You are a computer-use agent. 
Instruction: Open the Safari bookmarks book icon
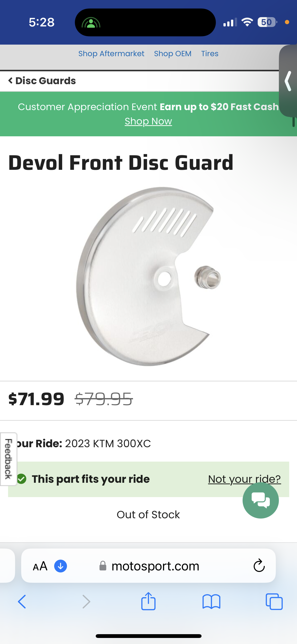coord(211,602)
